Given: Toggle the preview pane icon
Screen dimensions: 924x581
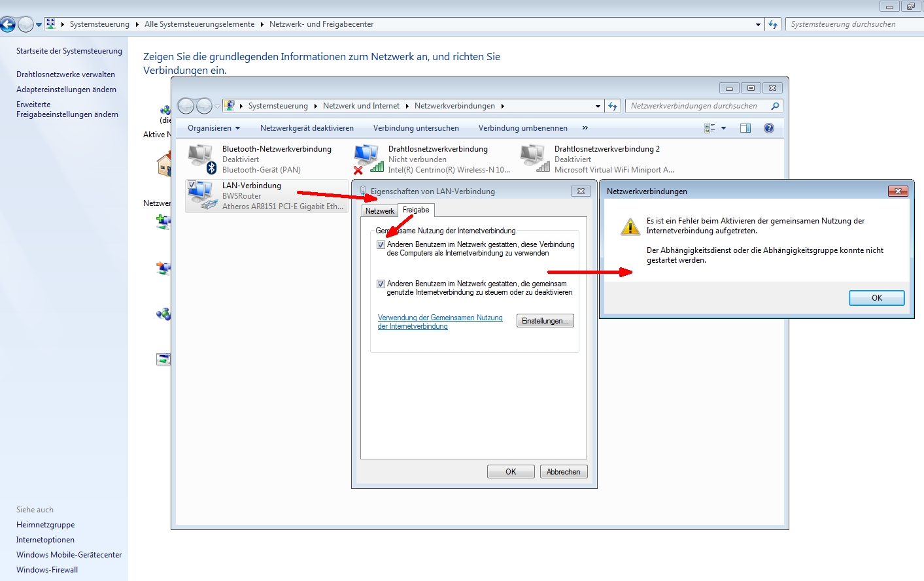Looking at the screenshot, I should (745, 128).
